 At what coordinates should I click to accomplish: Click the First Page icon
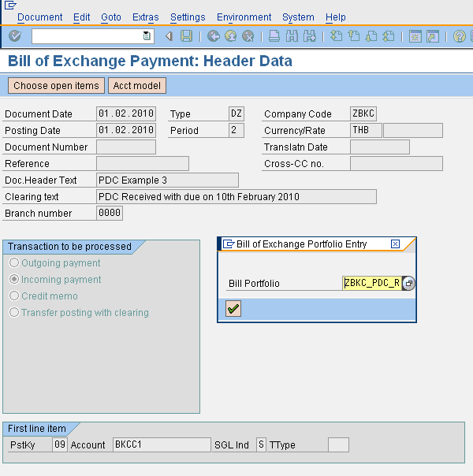click(336, 36)
